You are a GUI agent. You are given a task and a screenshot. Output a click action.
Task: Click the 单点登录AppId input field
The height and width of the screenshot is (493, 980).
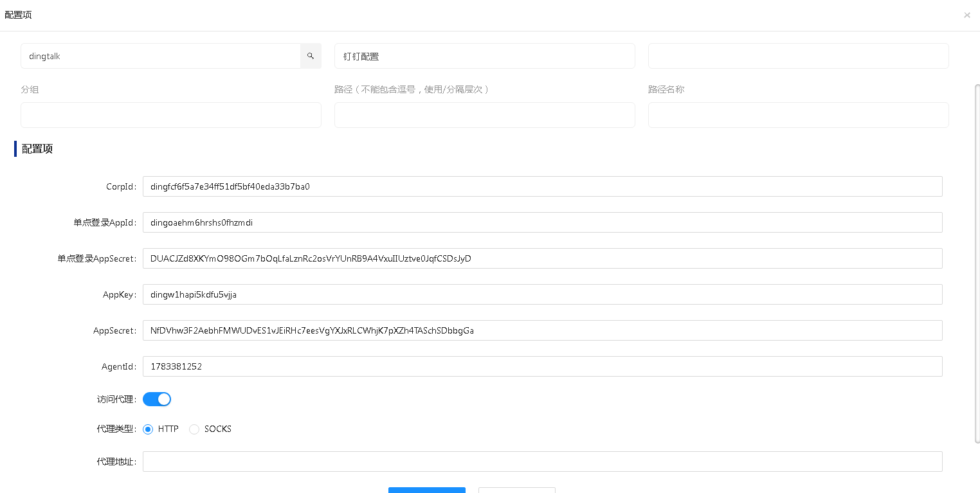[543, 222]
